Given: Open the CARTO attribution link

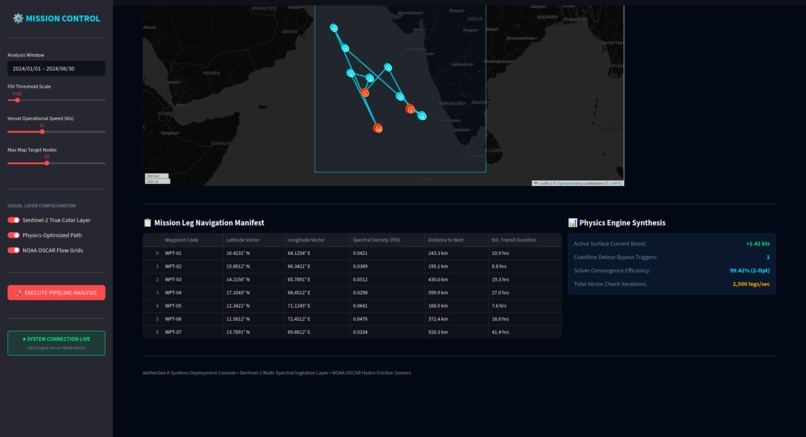Looking at the screenshot, I should pyautogui.click(x=616, y=183).
